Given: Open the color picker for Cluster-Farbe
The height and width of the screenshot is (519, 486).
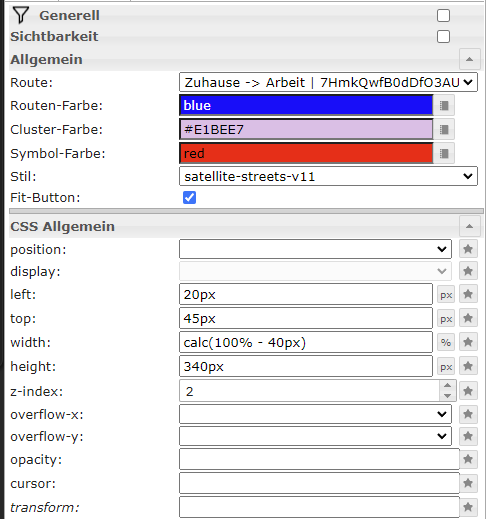Looking at the screenshot, I should click(x=444, y=129).
